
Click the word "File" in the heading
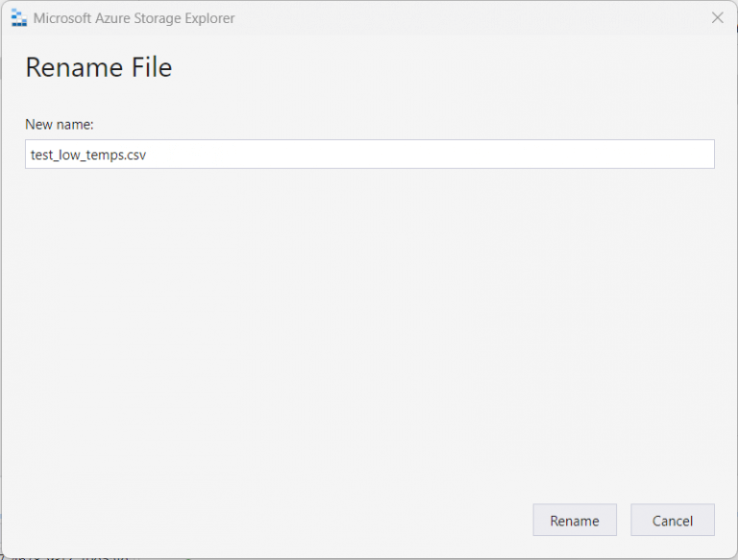[148, 67]
